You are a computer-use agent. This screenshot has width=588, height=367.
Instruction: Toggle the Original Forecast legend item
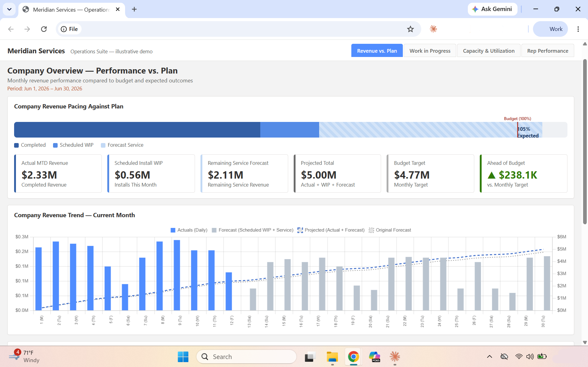click(390, 230)
